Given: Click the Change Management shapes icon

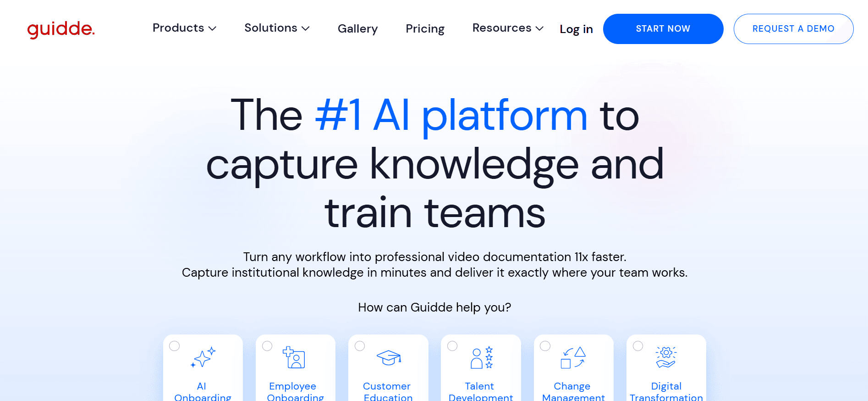Looking at the screenshot, I should pos(573,357).
